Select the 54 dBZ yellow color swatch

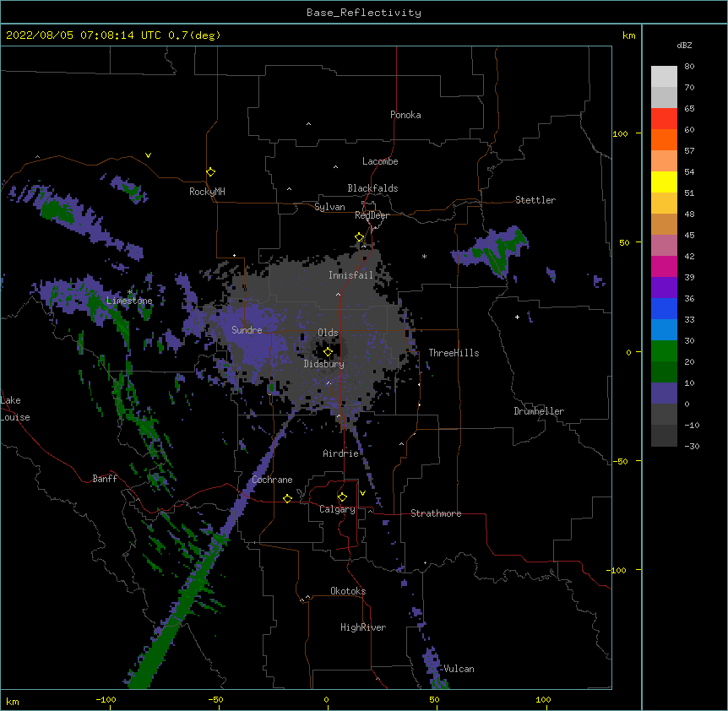[x=664, y=182]
